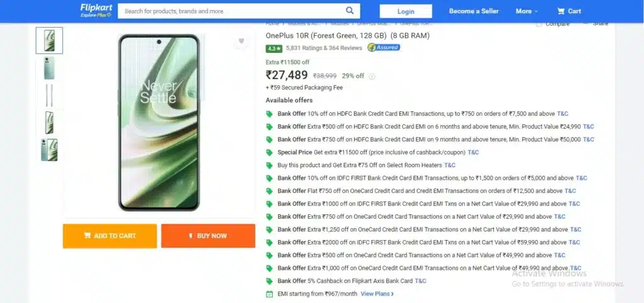Click the BUY NOW button

click(208, 236)
